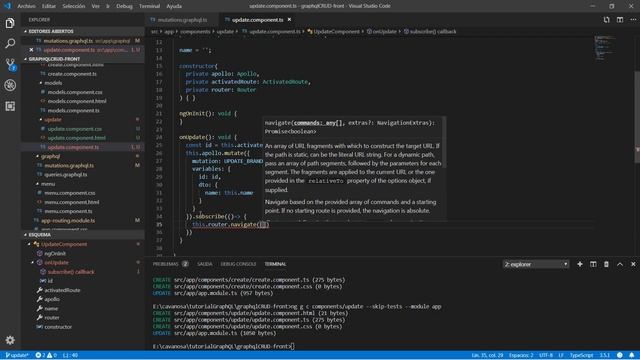Open the Editar menu

tap(49, 6)
